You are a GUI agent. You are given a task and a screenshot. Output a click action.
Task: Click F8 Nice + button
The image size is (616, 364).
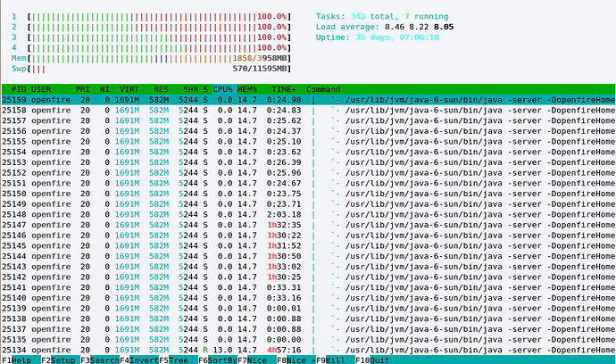tap(296, 360)
